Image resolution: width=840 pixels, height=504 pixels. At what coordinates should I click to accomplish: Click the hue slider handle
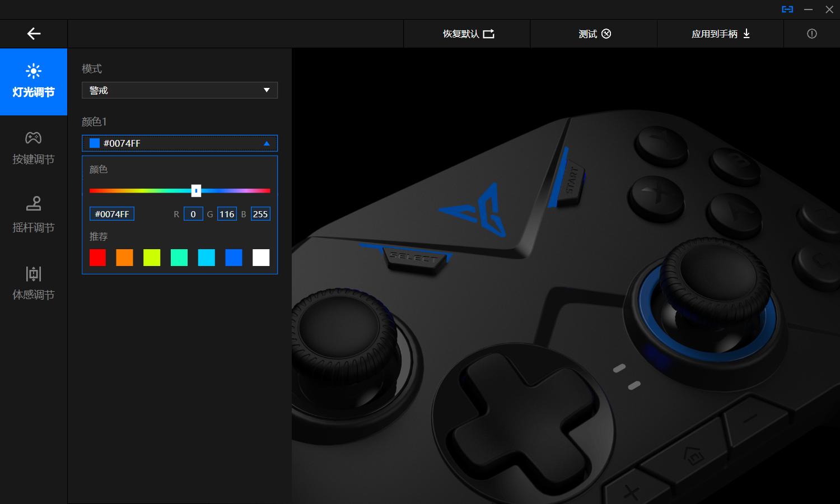(x=196, y=191)
